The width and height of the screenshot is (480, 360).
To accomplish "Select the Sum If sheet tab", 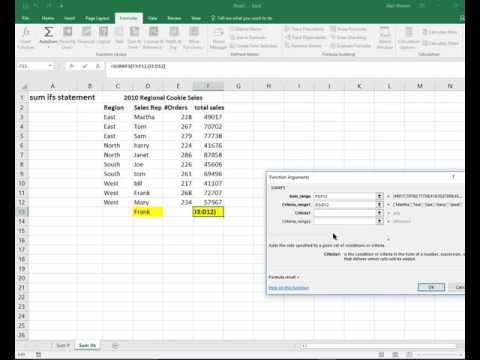I will tap(63, 346).
